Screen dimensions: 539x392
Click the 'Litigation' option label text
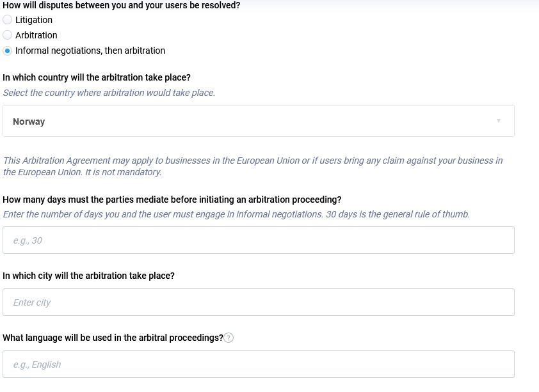34,20
